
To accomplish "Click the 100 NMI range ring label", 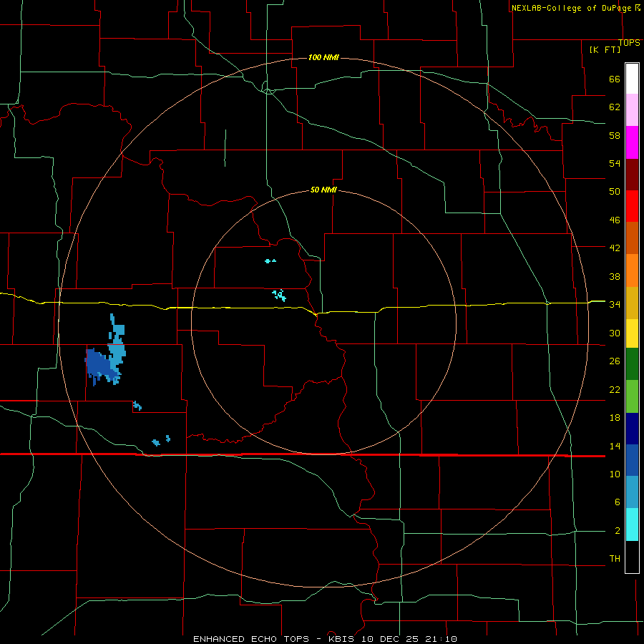I will coord(323,57).
